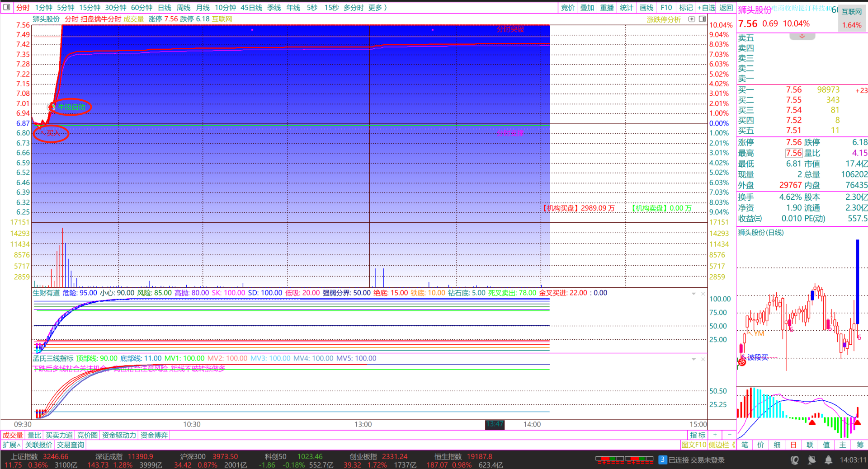Click the 上证指数 index quote in the status bar
This screenshot has height=469, width=868.
pyautogui.click(x=41, y=460)
